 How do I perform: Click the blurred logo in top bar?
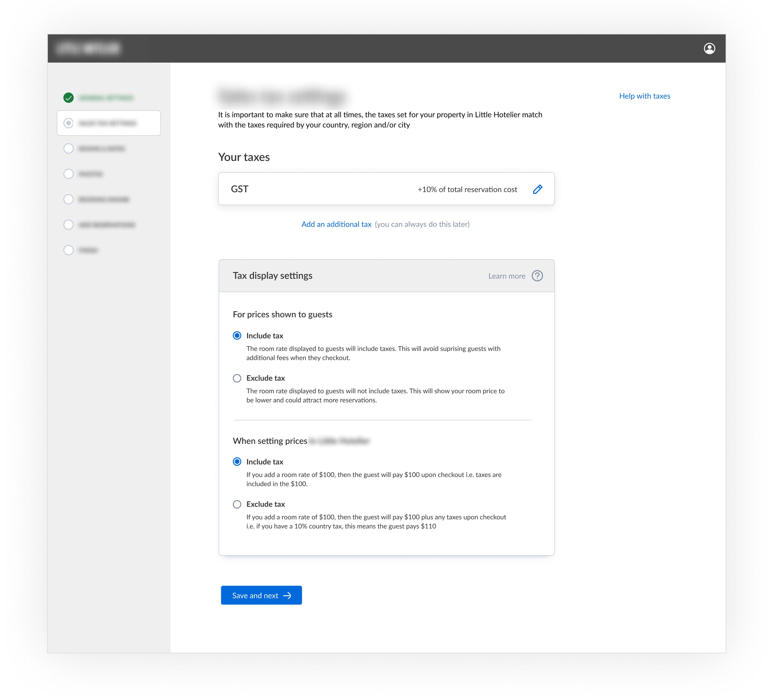coord(88,48)
